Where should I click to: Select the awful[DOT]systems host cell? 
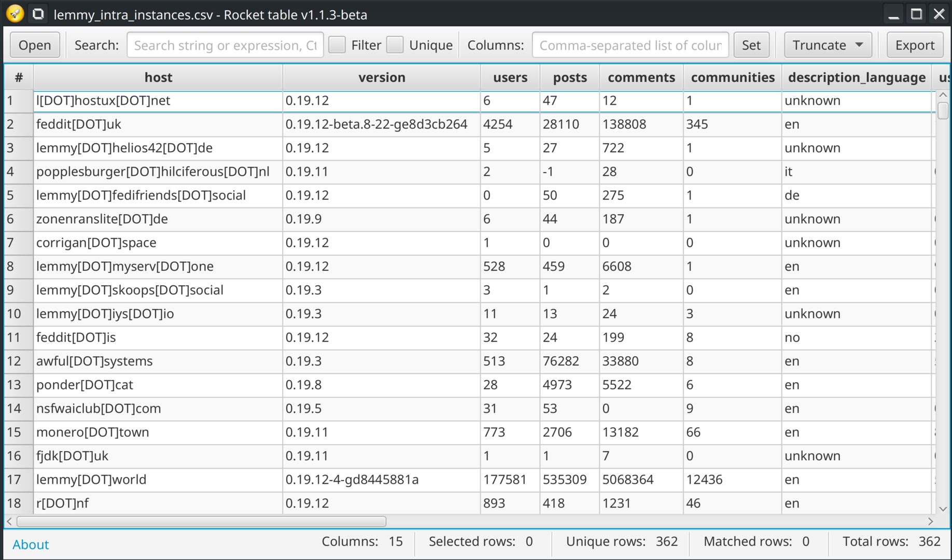click(158, 361)
